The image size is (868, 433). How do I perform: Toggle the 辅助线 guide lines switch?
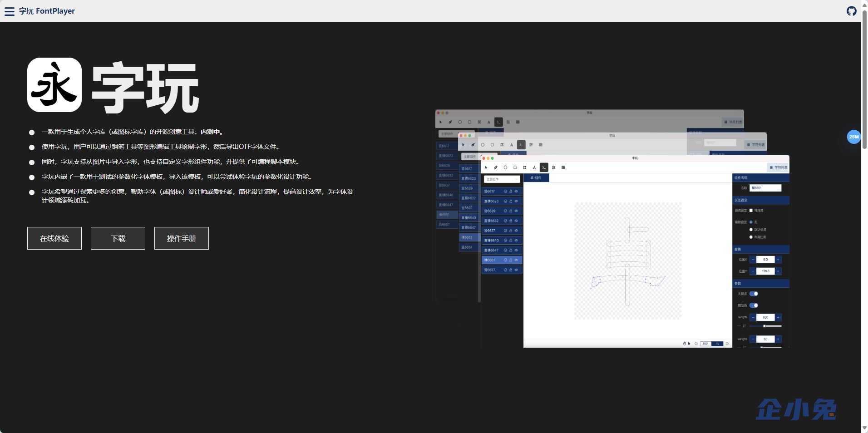click(x=754, y=305)
